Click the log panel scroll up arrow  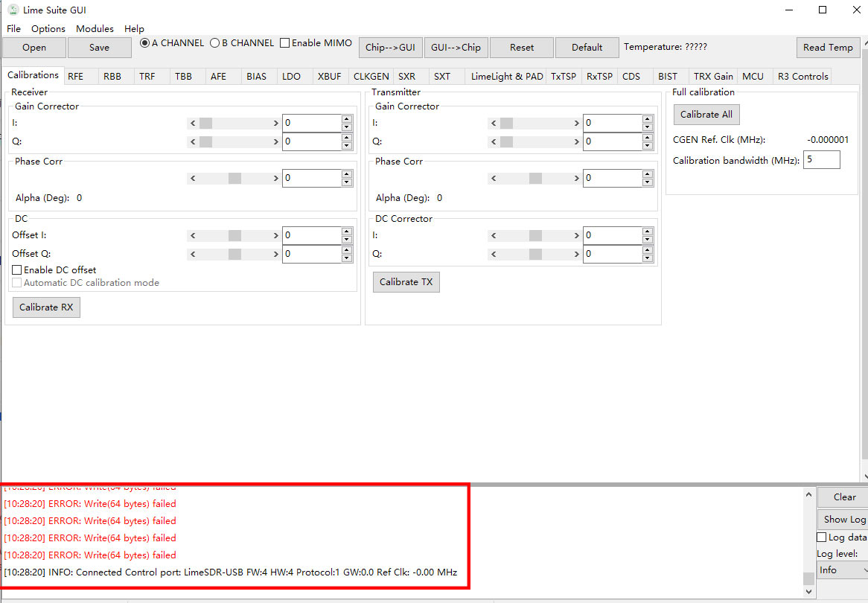[808, 494]
